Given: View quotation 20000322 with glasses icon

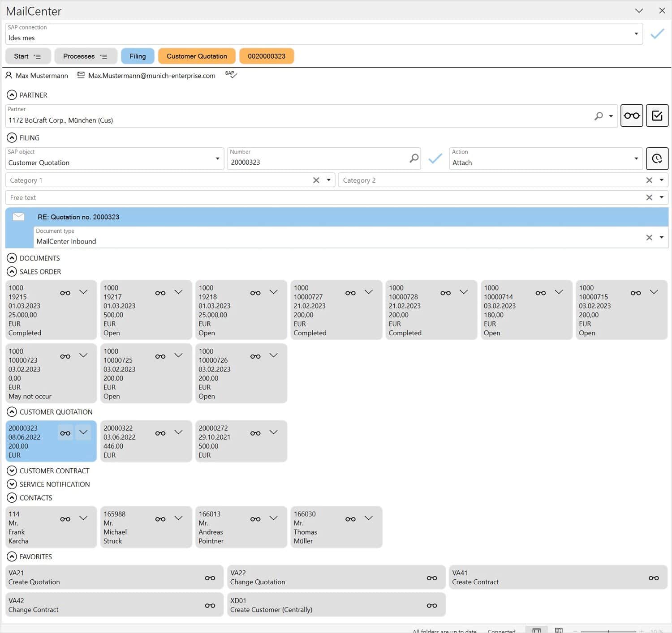Looking at the screenshot, I should (160, 433).
